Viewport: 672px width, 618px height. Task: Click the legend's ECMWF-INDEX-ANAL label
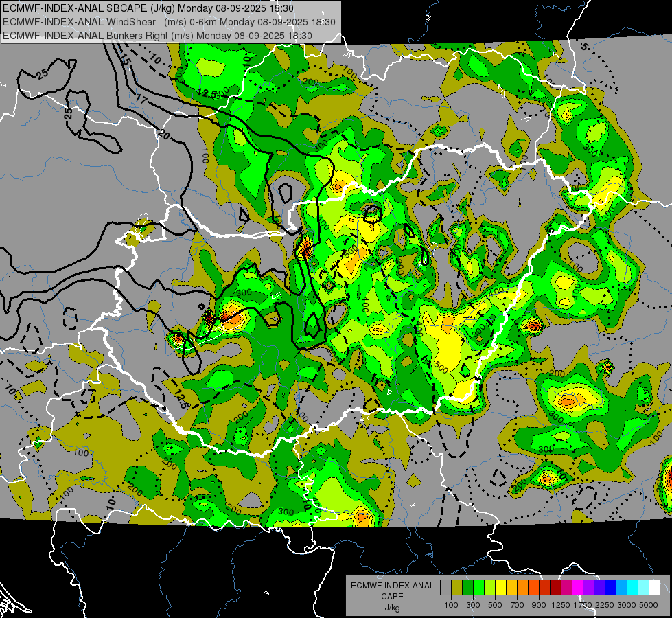pyautogui.click(x=392, y=586)
